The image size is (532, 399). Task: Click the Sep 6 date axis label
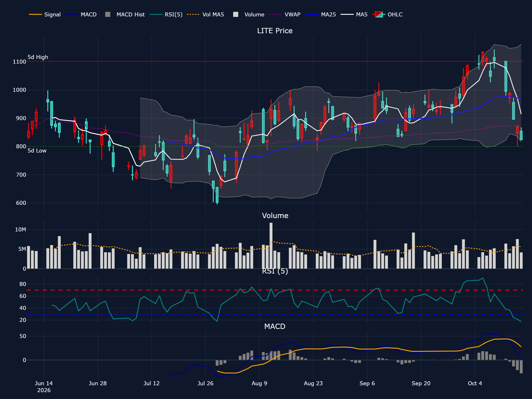pyautogui.click(x=367, y=383)
